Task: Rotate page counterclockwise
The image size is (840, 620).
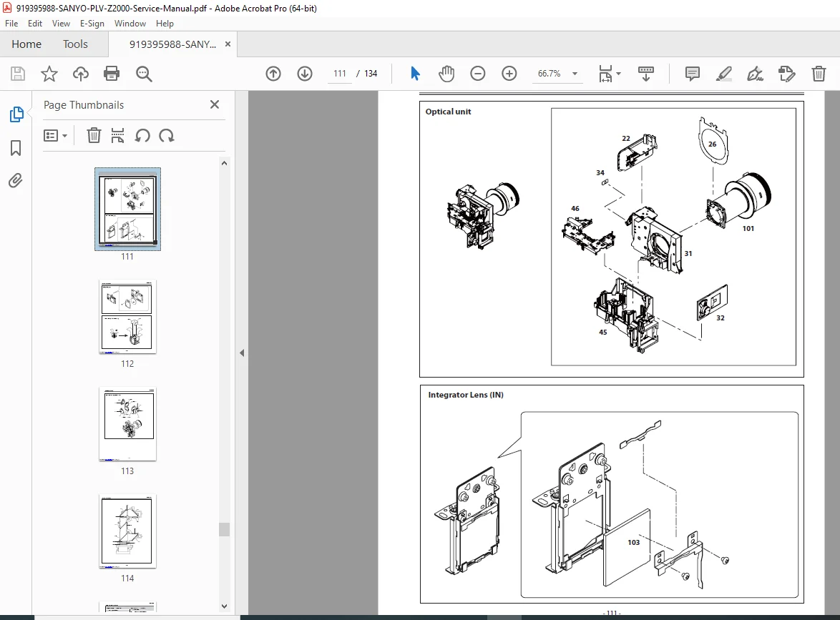Action: pyautogui.click(x=142, y=135)
